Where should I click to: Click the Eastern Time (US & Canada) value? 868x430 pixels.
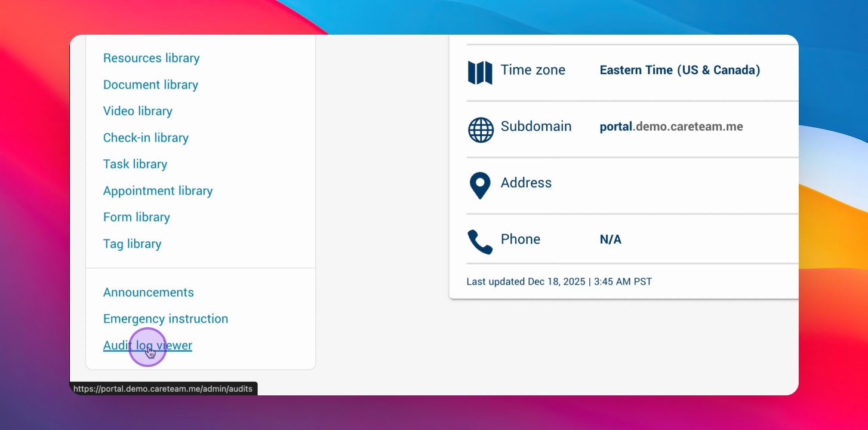click(x=680, y=70)
